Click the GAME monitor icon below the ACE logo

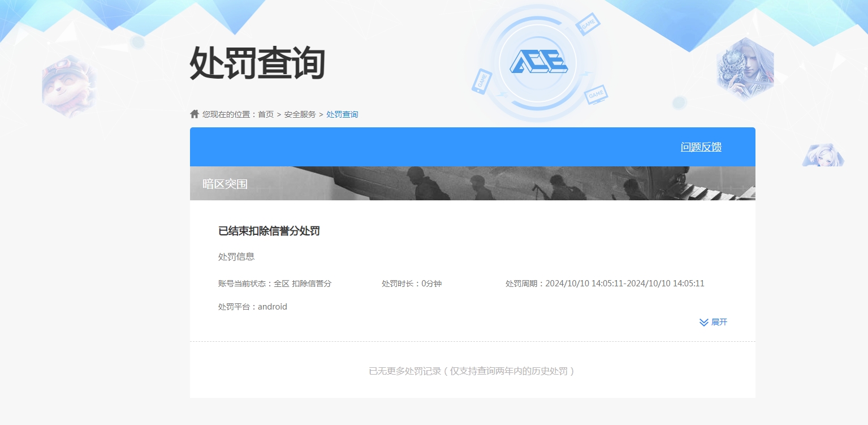point(597,94)
